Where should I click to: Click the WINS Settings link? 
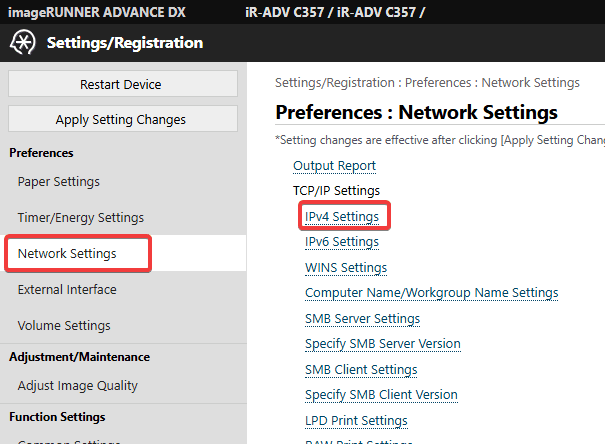click(346, 268)
